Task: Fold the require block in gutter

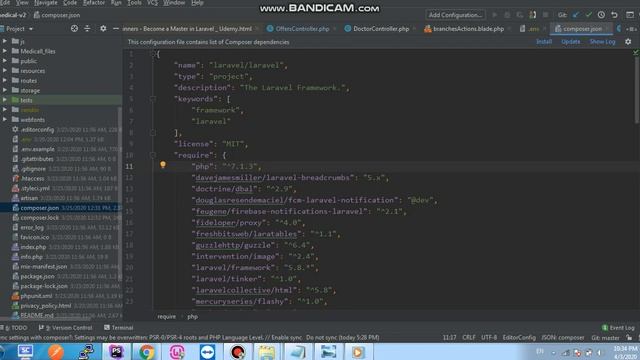Action: (x=153, y=155)
